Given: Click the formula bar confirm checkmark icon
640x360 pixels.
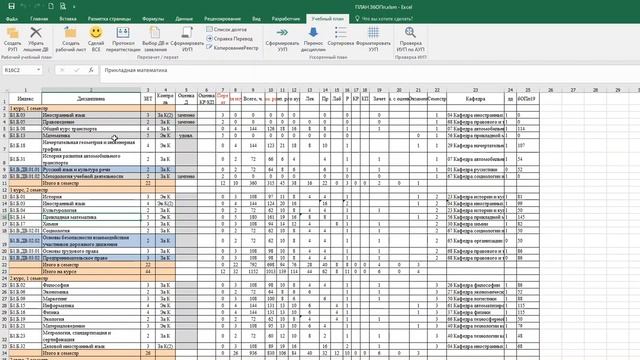Looking at the screenshot, I should [x=76, y=70].
